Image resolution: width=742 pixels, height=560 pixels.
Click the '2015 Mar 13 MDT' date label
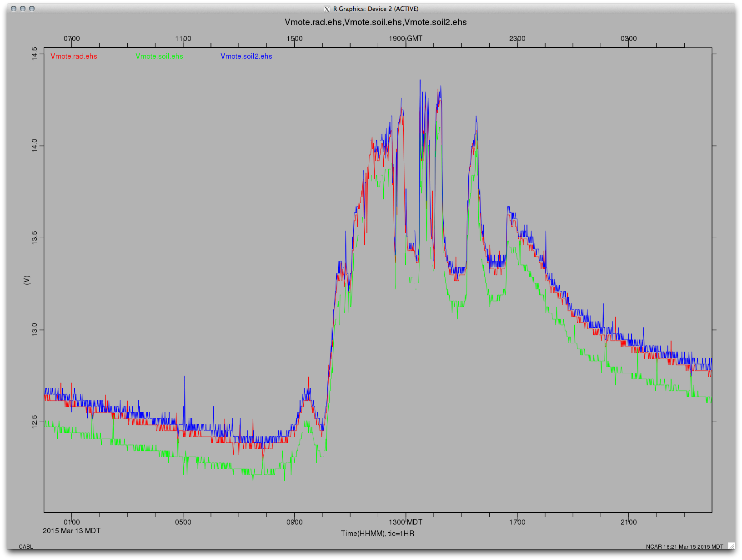click(x=71, y=531)
